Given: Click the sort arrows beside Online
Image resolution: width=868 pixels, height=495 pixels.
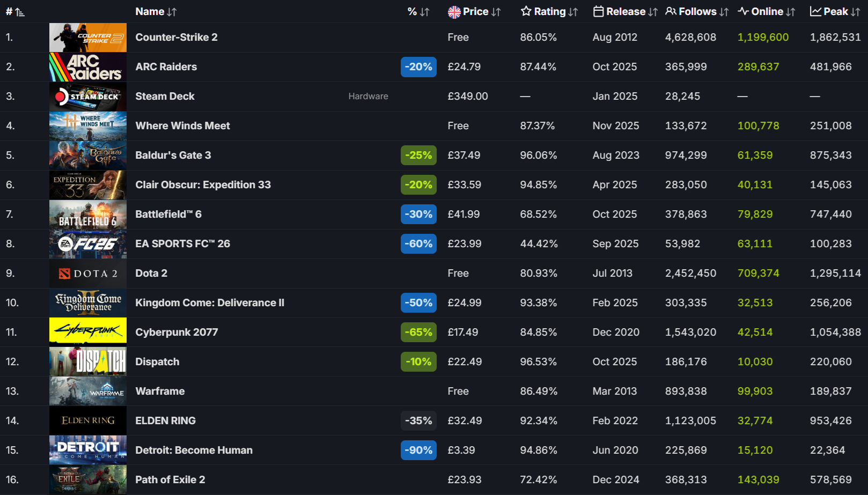Looking at the screenshot, I should [x=790, y=12].
